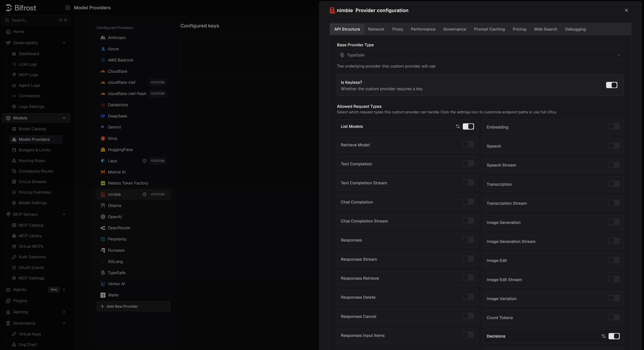Viewport: 644px width, 350px height.
Task: Expand the Agents sidebar section
Action: click(64, 290)
